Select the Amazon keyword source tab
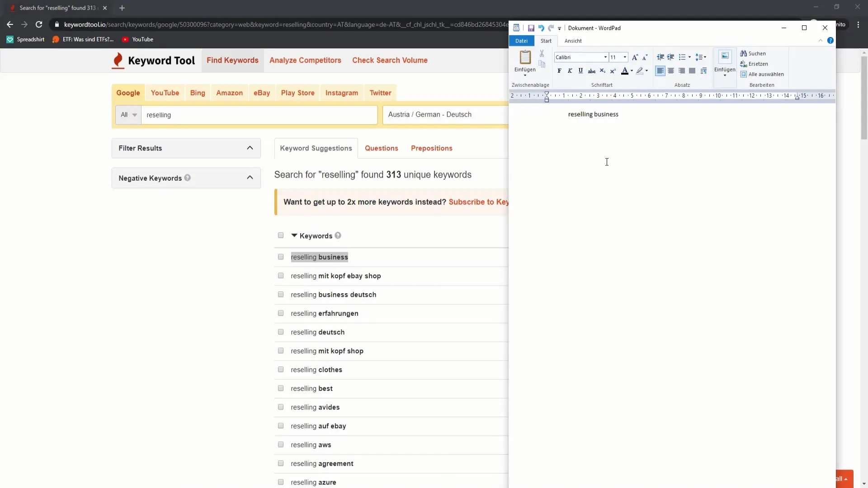The image size is (868, 488). pos(229,93)
